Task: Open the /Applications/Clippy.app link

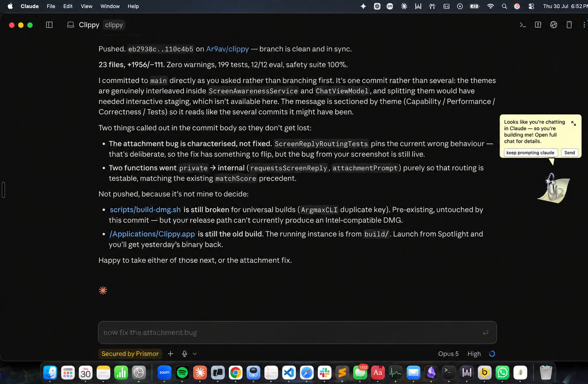Action: point(152,234)
